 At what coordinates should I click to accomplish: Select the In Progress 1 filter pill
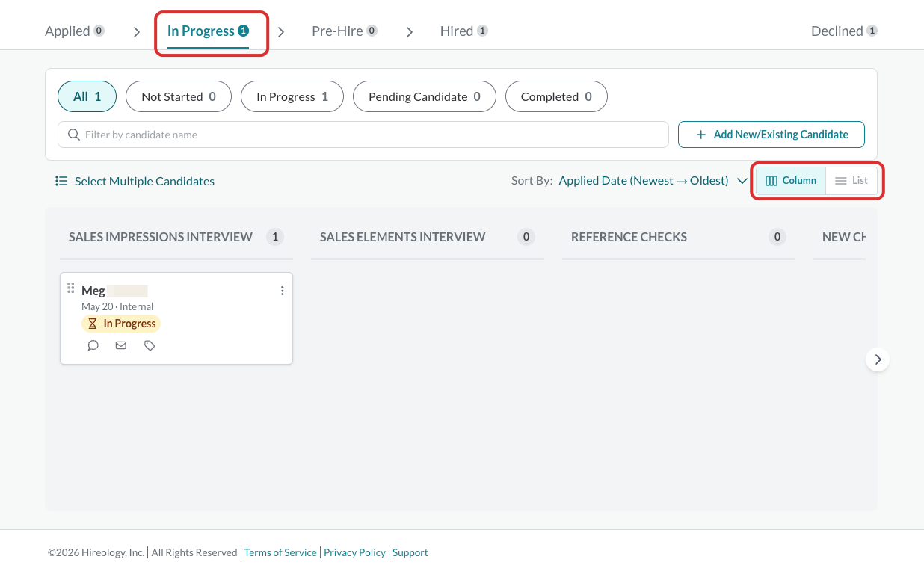click(x=292, y=96)
